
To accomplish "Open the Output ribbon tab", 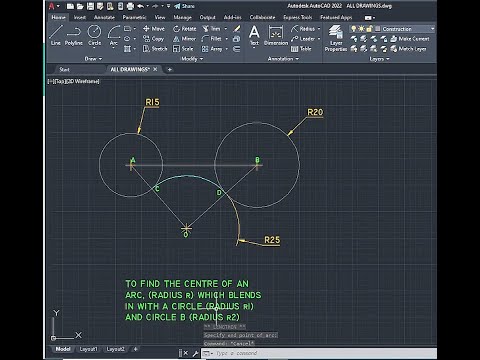I will pyautogui.click(x=207, y=17).
